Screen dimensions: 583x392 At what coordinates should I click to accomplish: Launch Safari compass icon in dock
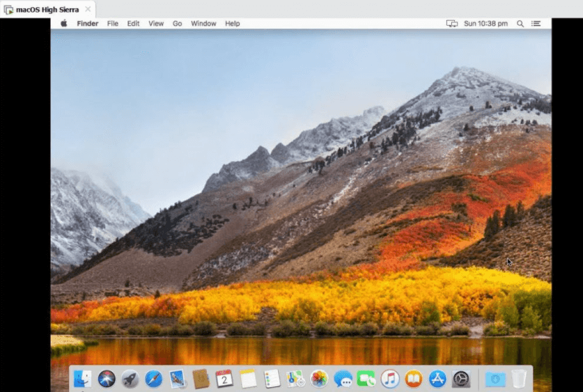point(153,379)
